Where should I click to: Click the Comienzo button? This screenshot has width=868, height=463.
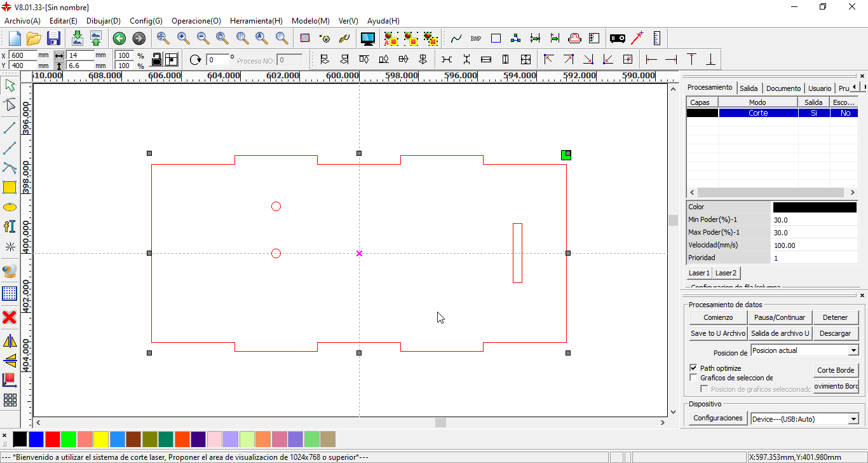pos(718,317)
